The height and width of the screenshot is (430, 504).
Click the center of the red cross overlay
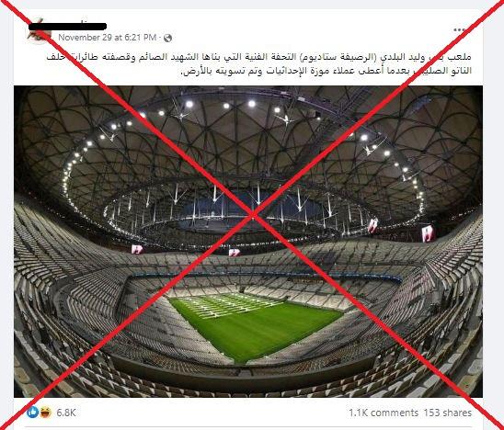pyautogui.click(x=253, y=214)
